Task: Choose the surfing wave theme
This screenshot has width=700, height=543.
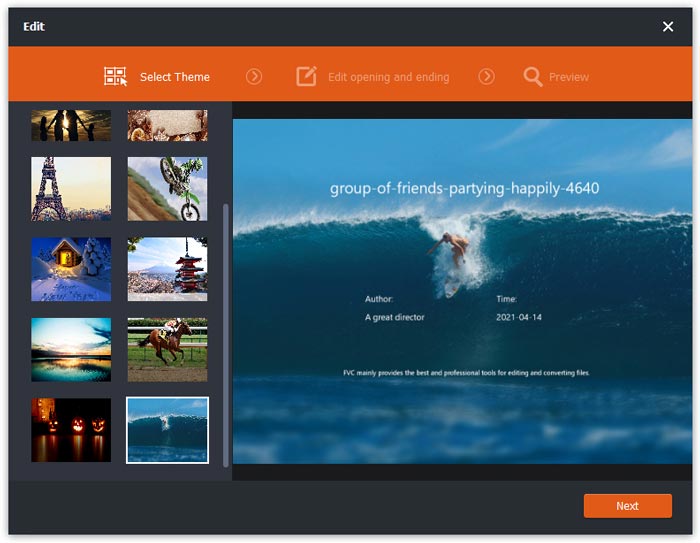Action: point(167,430)
